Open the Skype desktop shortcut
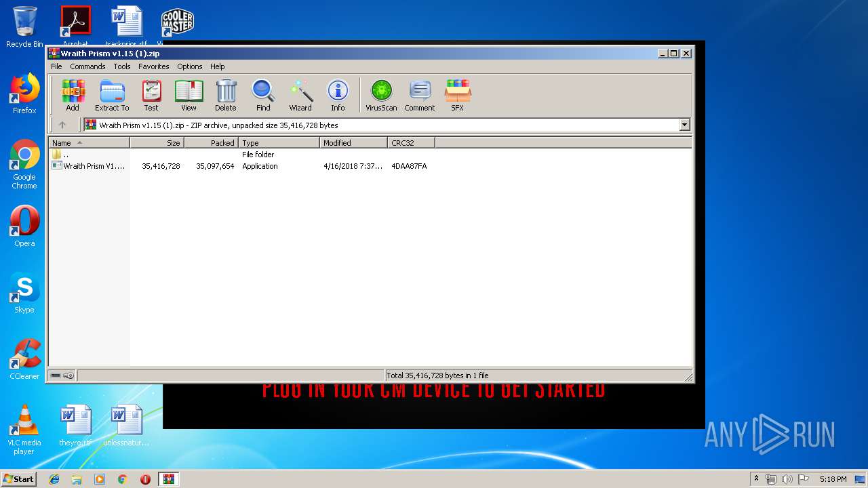This screenshot has height=488, width=868. (24, 293)
